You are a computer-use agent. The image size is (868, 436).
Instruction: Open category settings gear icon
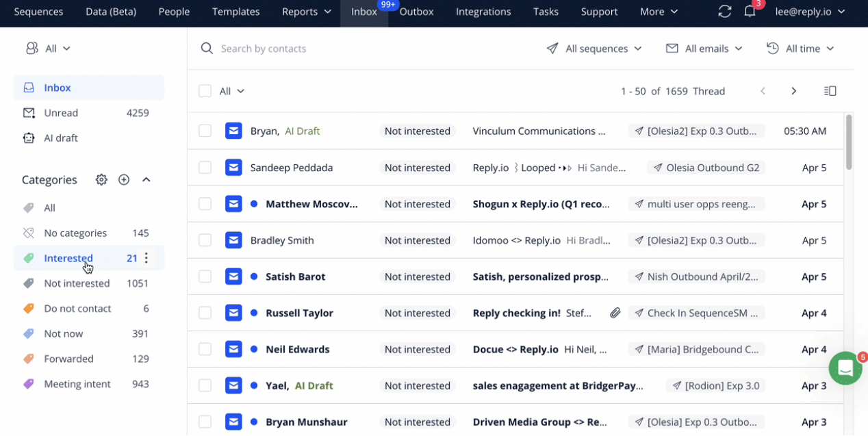click(101, 179)
